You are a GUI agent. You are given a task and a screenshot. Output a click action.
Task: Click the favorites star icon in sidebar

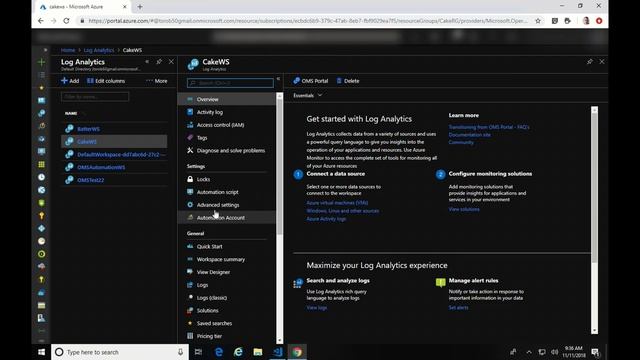41,88
